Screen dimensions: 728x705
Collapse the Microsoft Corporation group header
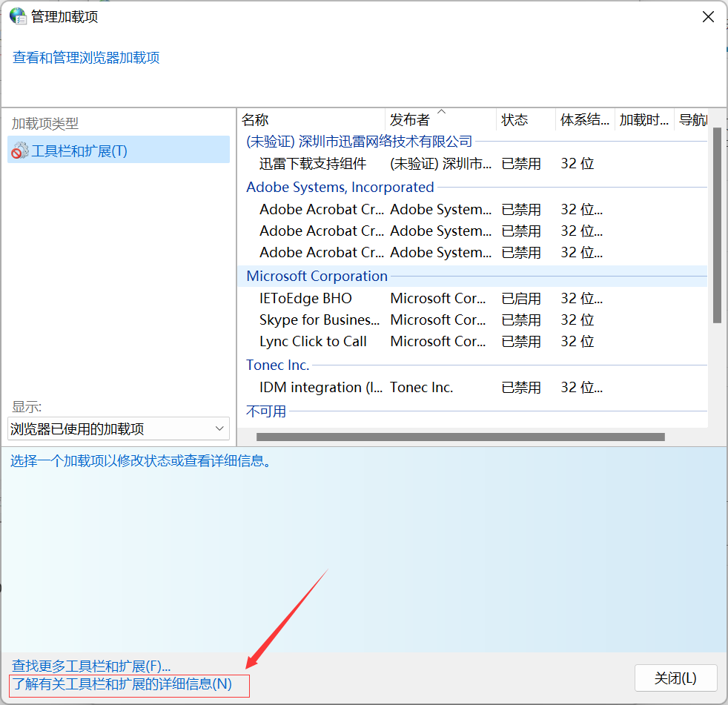pyautogui.click(x=317, y=277)
